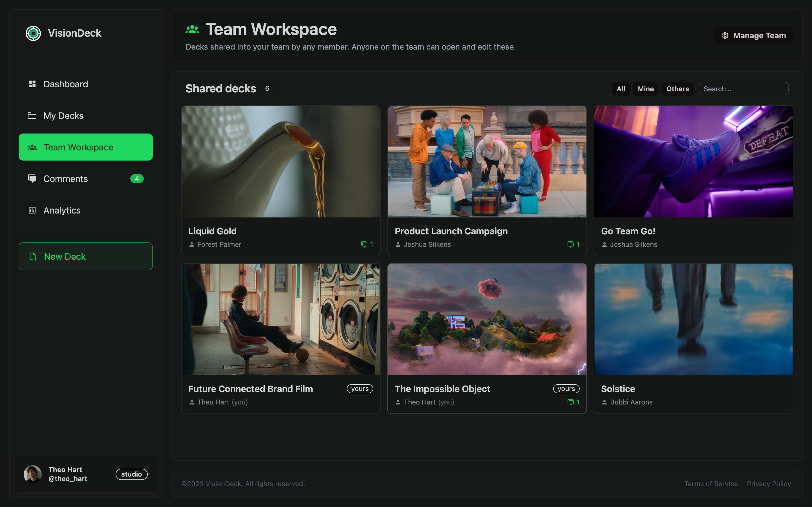Filter shared decks by All
Screen dimensions: 812x507
(x=621, y=89)
